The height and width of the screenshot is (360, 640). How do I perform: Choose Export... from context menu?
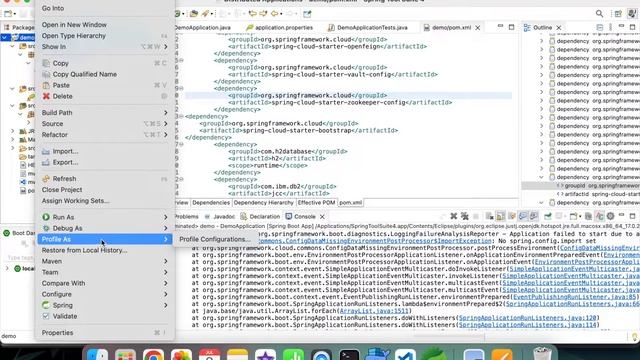click(65, 162)
